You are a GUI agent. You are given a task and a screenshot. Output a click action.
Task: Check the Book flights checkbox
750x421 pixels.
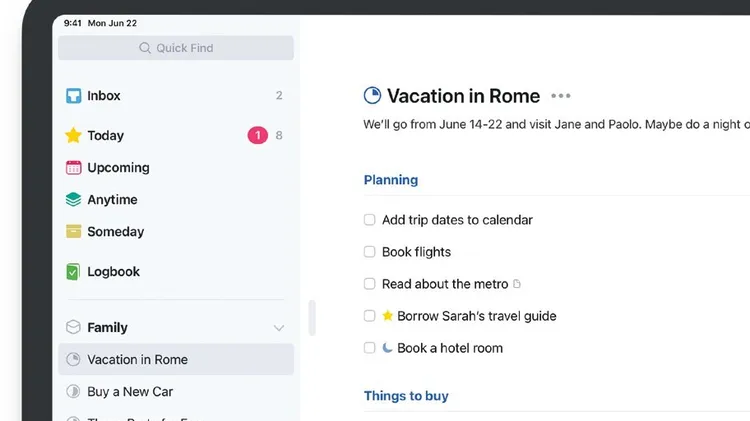click(369, 252)
